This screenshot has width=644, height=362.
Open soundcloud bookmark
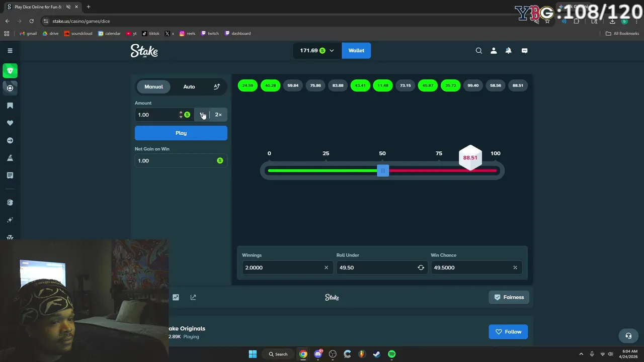pos(78,34)
